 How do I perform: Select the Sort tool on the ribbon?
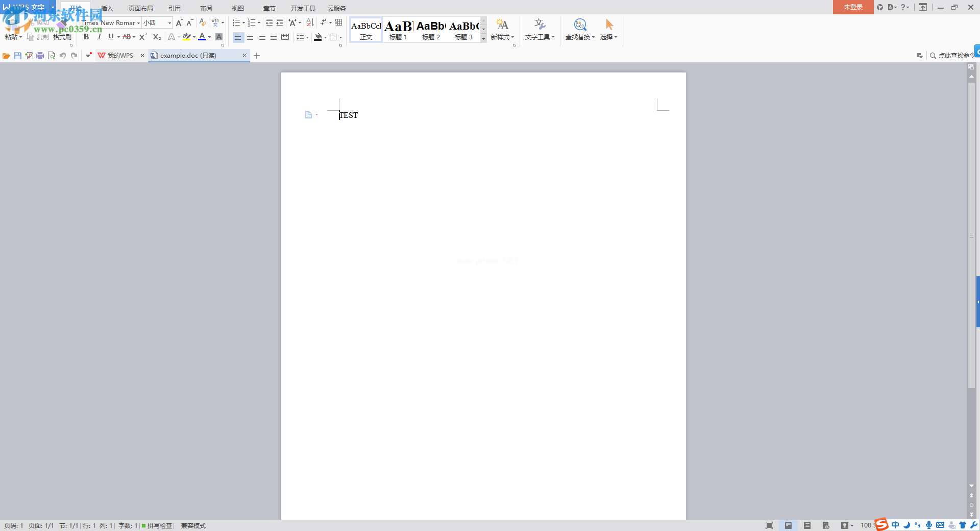(x=309, y=22)
